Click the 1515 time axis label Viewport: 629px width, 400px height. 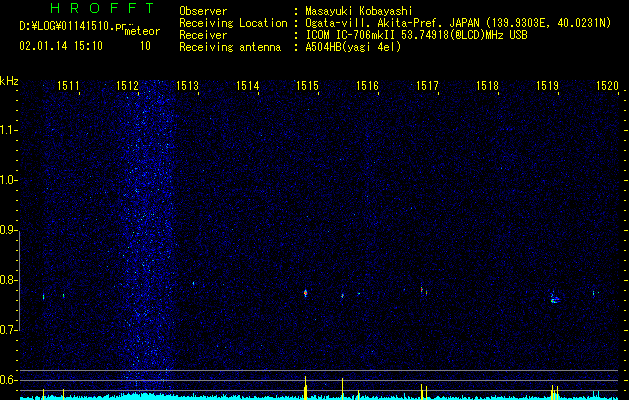click(x=307, y=86)
